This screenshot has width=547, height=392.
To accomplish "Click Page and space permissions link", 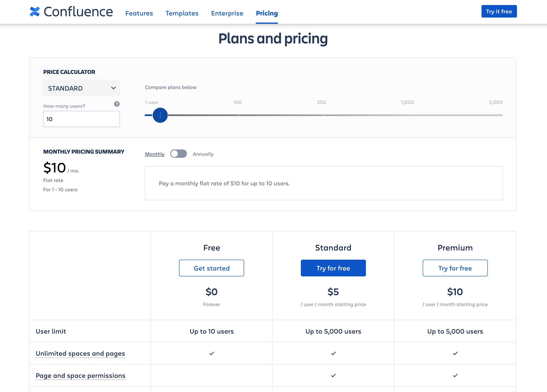I will coord(81,376).
